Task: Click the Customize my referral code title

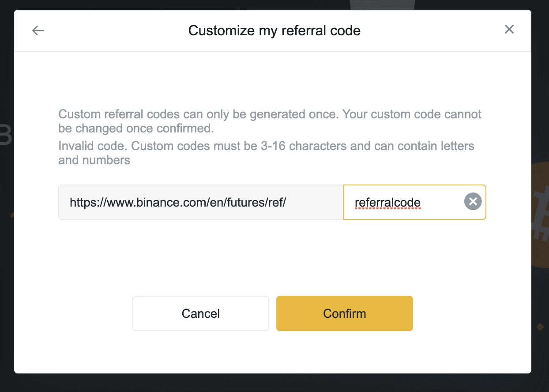Action: pyautogui.click(x=274, y=30)
